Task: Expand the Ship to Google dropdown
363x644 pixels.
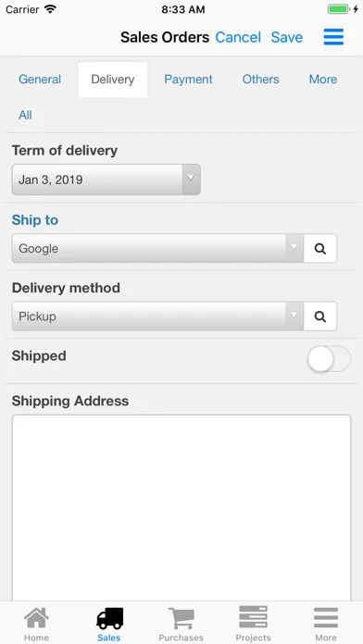Action: click(157, 249)
